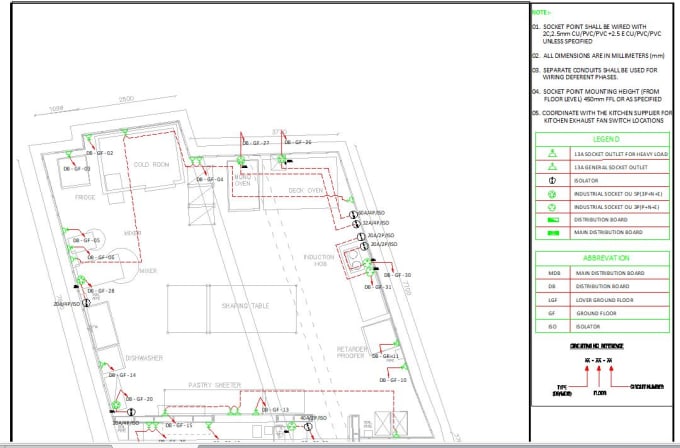Click the LEGEND table heading
Screen dimensions: 680x448
click(x=606, y=139)
